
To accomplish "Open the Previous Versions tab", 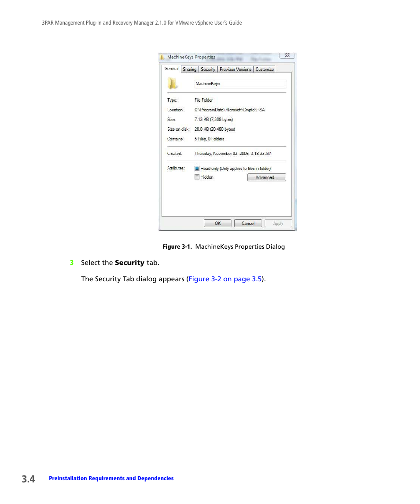I will click(x=236, y=70).
